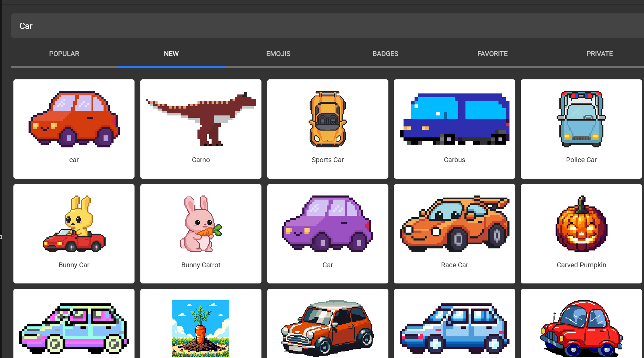Viewport: 644px width, 358px height.
Task: Pick the pastel retro van image
Action: [x=74, y=329]
